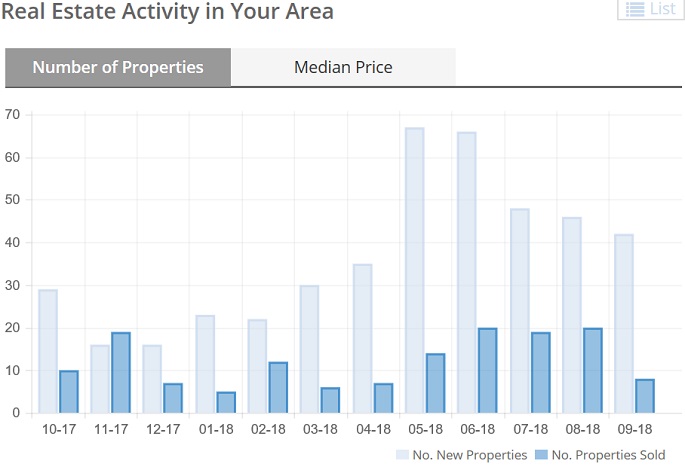Screen dimensions: 685x470
Task: Click the 07-18 new properties bar
Action: [519, 310]
